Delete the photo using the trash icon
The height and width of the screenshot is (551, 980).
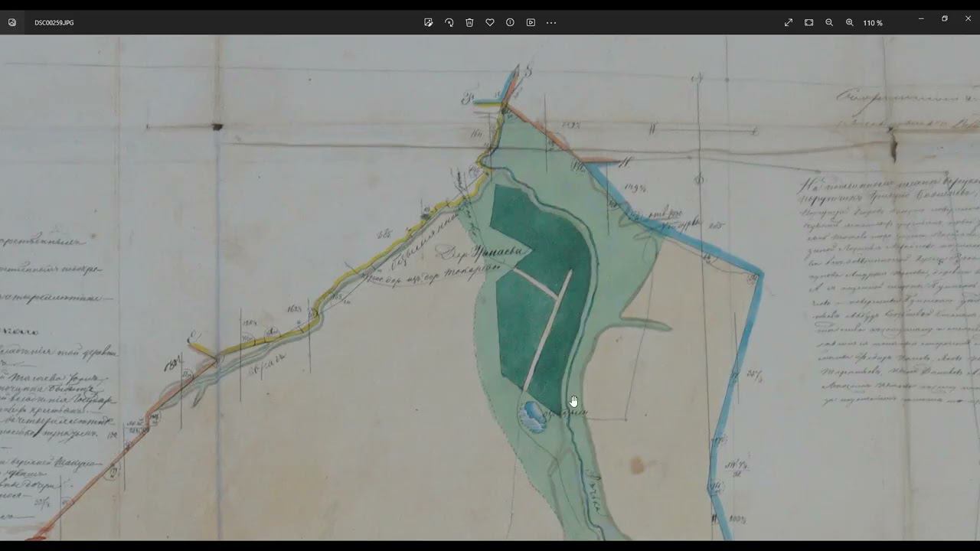[x=469, y=23]
